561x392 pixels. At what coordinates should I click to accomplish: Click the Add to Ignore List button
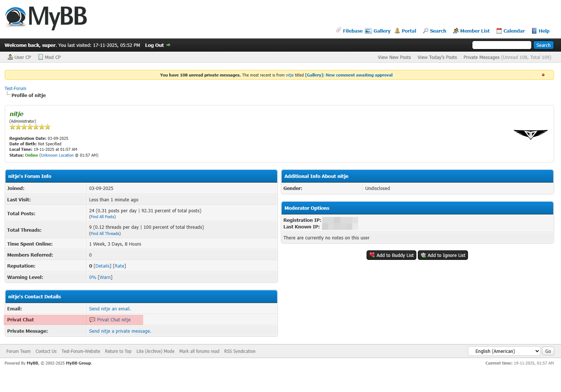click(443, 255)
